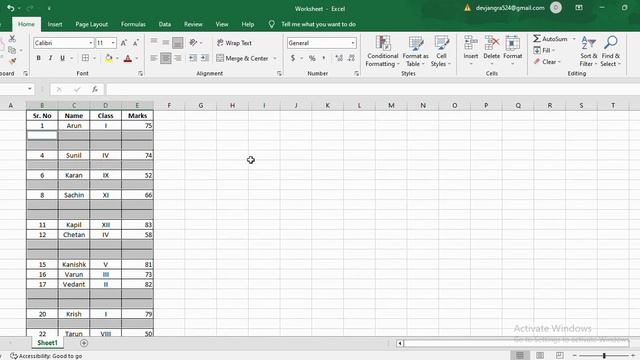Image resolution: width=640 pixels, height=360 pixels.
Task: Open Conditional Formatting menu
Action: 382,51
